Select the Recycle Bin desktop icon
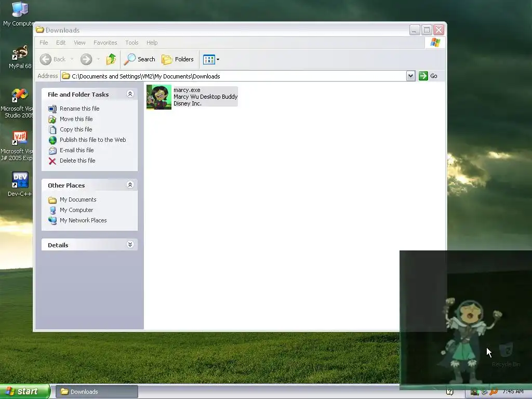This screenshot has width=532, height=399. pos(506,354)
